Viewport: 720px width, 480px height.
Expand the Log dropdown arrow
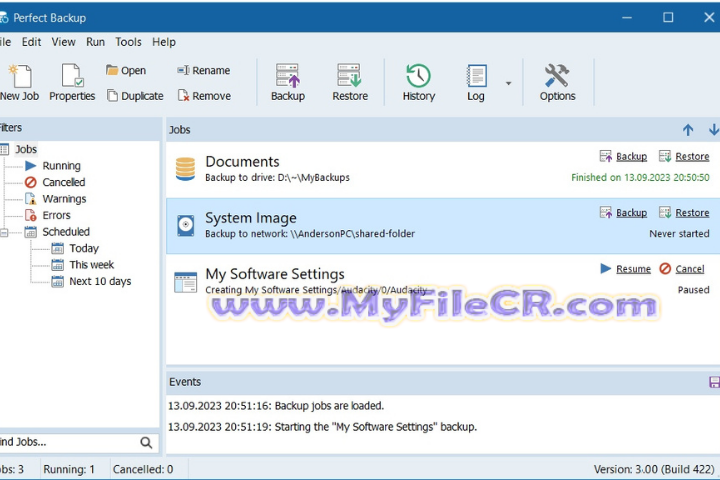coord(508,83)
